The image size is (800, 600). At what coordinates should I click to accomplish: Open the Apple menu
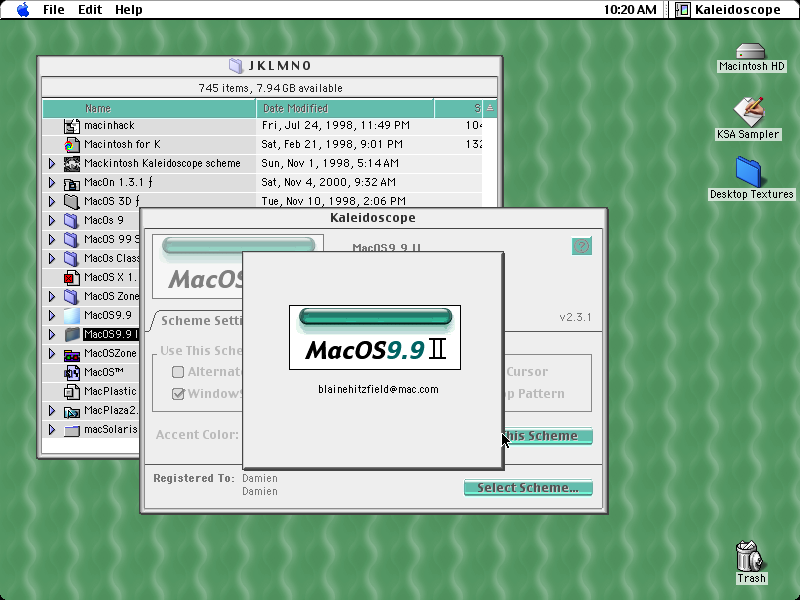[x=23, y=9]
